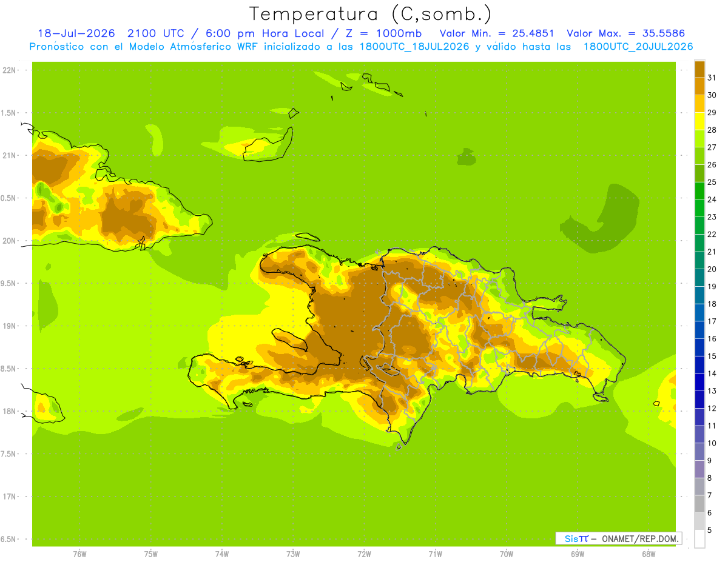This screenshot has width=728, height=562.
Task: Click the '1.5N' latitude label
Action: point(9,113)
